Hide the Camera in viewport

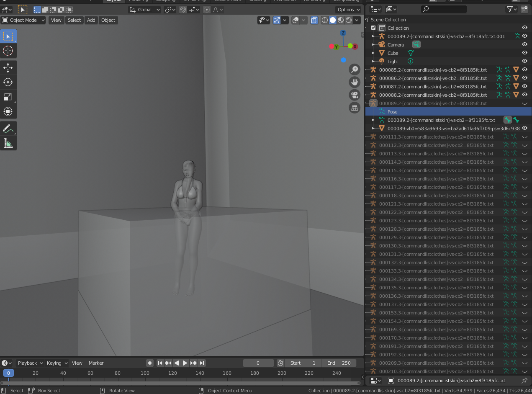[x=524, y=45]
